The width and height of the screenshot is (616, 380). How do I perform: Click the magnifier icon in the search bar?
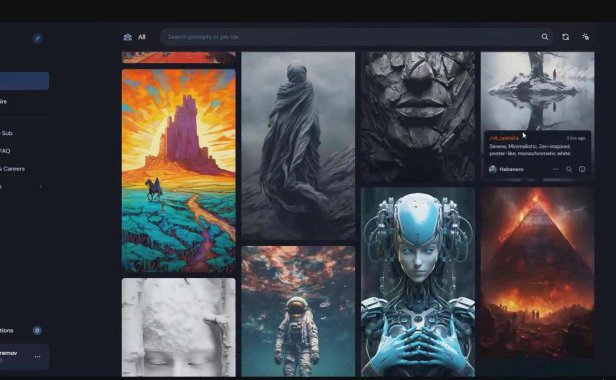tap(545, 37)
